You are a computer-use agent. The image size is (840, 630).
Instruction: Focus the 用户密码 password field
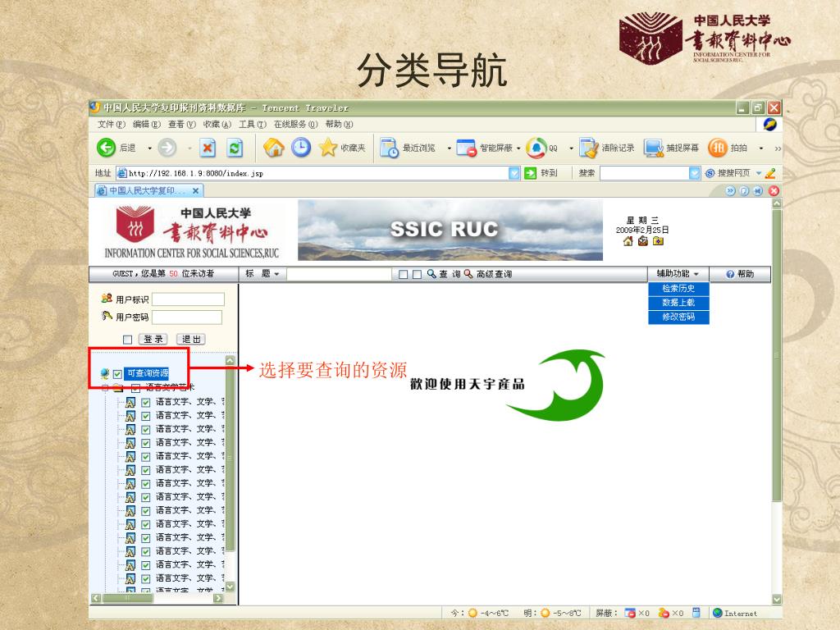pos(187,317)
